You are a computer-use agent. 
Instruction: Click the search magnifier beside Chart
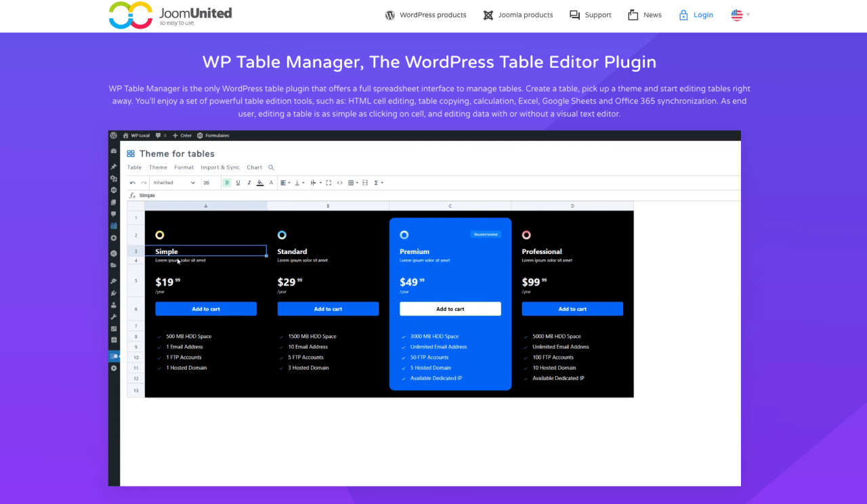click(x=271, y=167)
